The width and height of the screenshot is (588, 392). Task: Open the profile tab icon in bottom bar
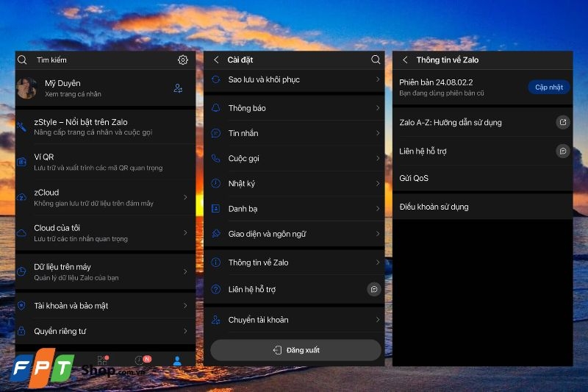(177, 360)
